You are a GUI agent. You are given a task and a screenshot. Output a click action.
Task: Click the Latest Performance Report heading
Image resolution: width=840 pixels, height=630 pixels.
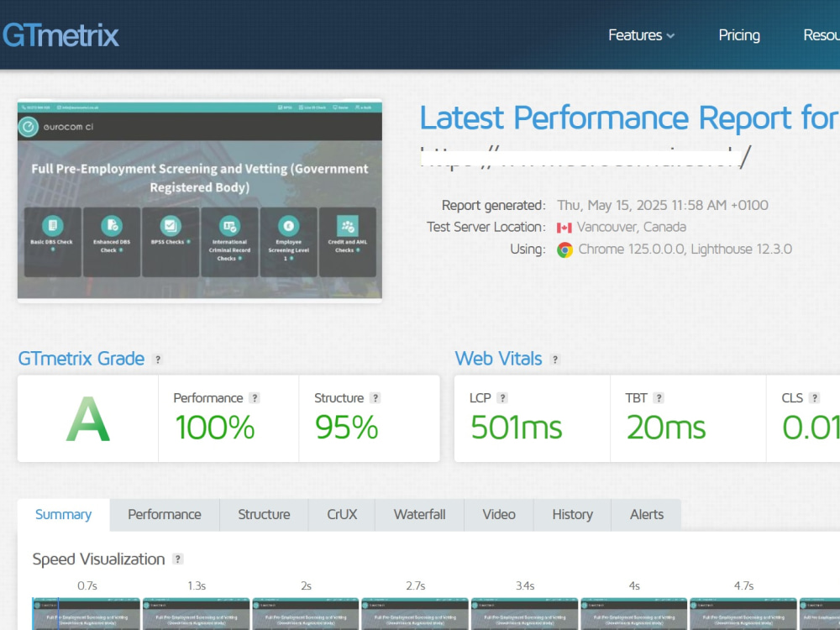[x=629, y=118]
